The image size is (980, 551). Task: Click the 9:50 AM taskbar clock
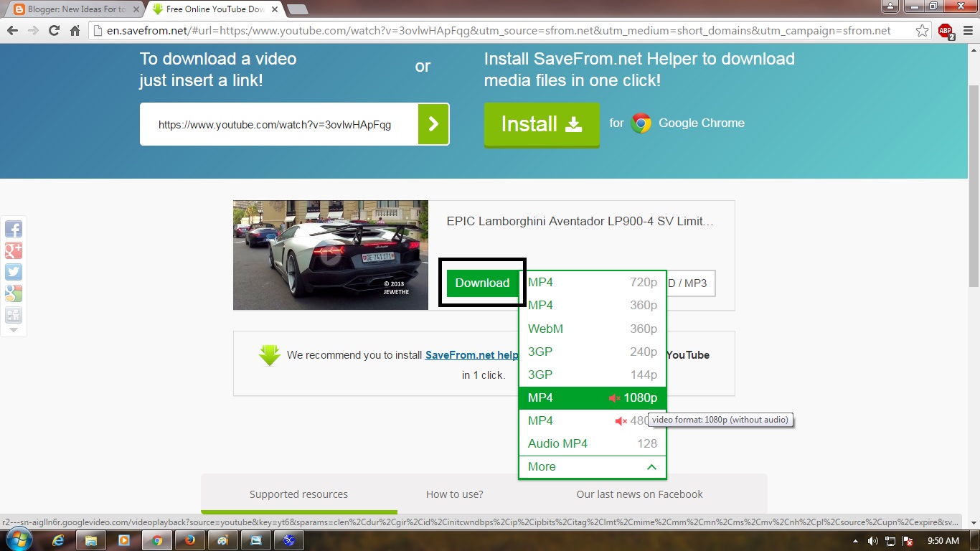click(x=943, y=541)
